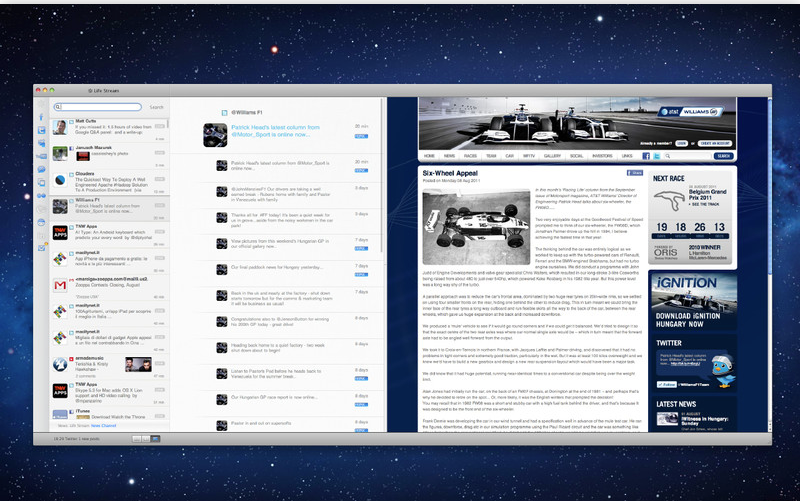Switch to the first layout button in status bar
800x501 pixels.
[x=136, y=439]
